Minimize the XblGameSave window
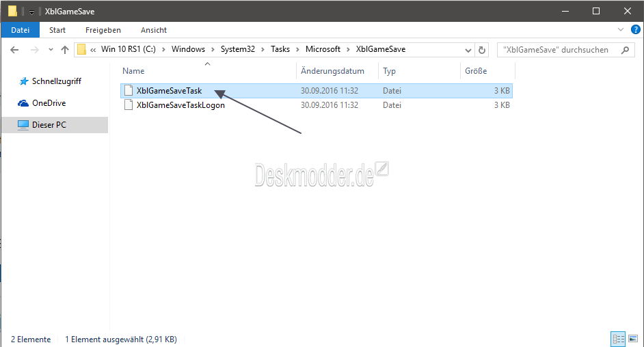The image size is (644, 347). pos(565,11)
